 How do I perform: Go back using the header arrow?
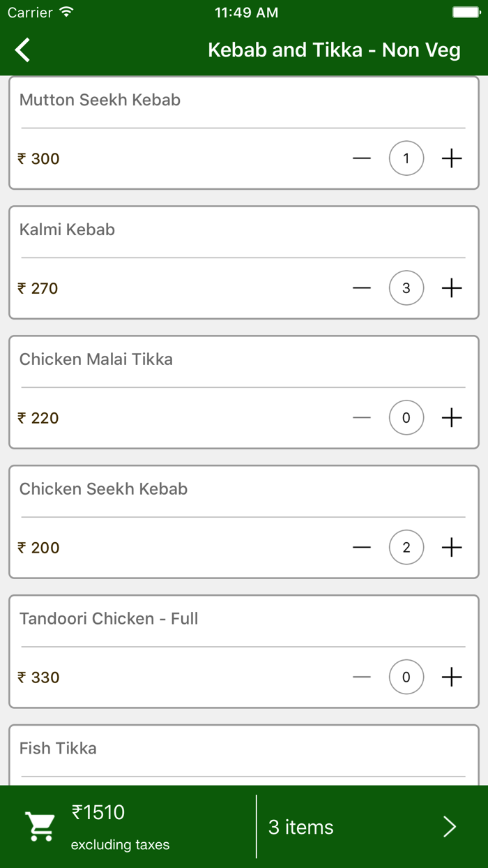coord(23,50)
